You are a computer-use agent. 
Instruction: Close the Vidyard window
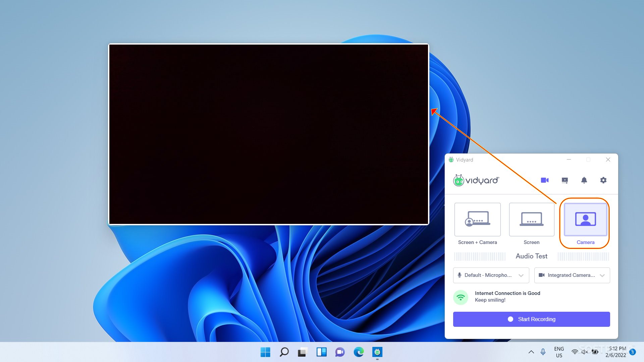click(608, 160)
